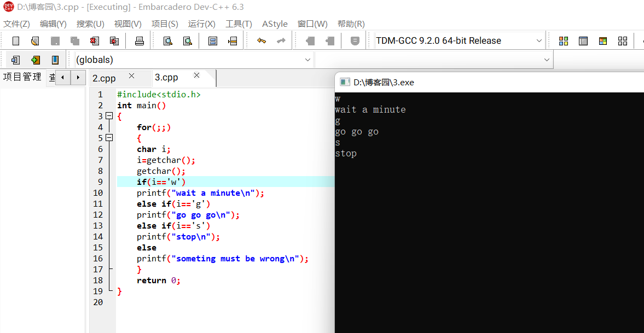This screenshot has width=644, height=333.
Task: Click the else if(i=='g') line
Action: 173,203
